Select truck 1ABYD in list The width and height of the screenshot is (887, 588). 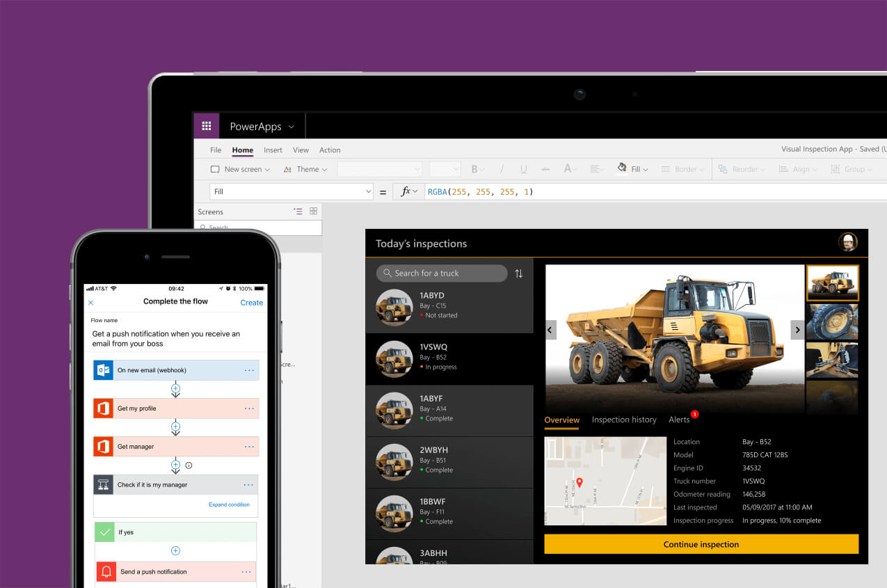[x=449, y=308]
